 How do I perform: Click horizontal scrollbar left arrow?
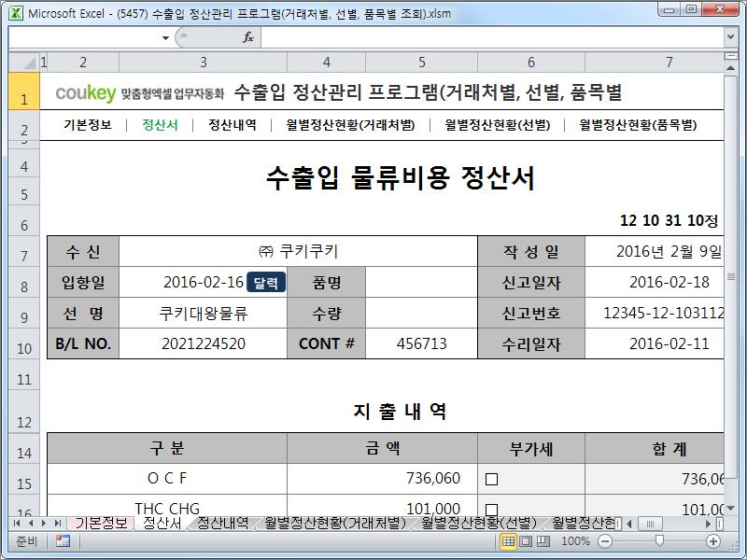click(x=628, y=524)
